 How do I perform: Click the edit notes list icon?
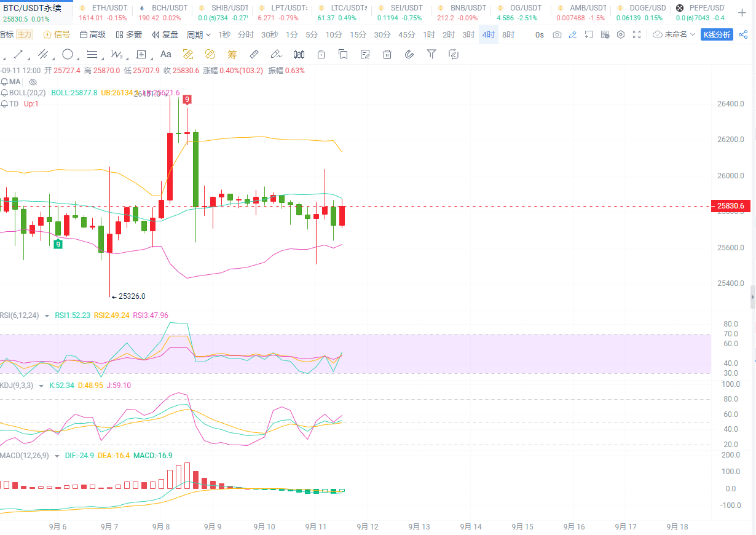pyautogui.click(x=365, y=54)
